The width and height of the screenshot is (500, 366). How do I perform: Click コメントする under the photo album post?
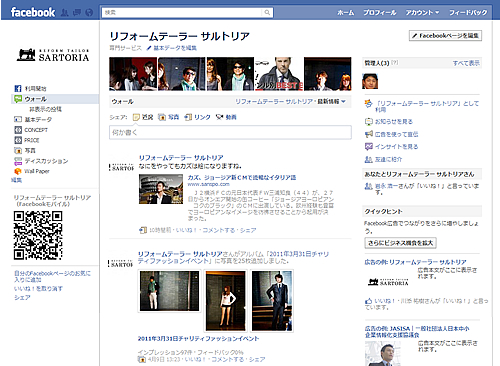[228, 359]
